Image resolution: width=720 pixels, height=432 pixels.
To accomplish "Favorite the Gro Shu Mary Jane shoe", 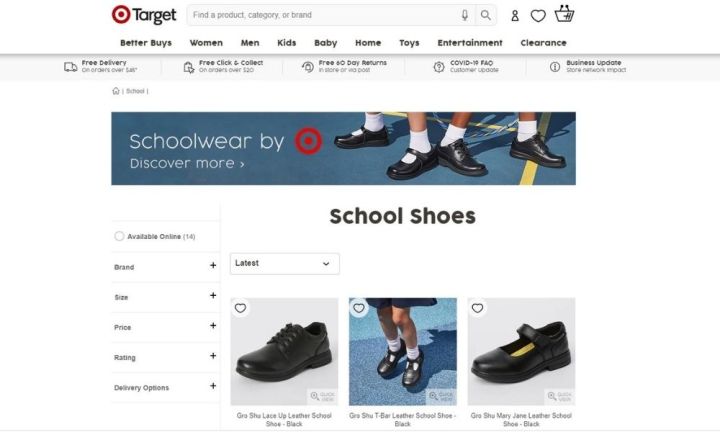I will click(x=478, y=308).
